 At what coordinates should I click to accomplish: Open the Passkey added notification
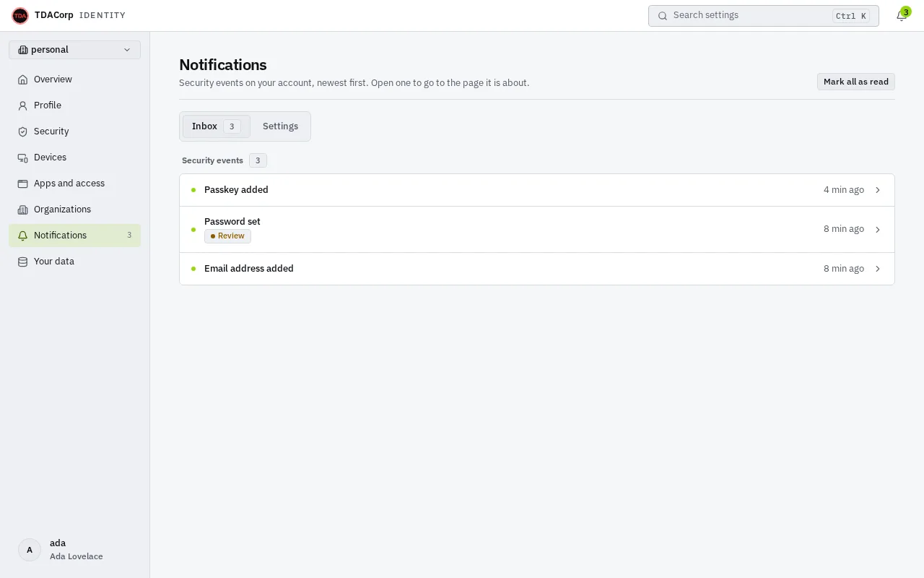(x=536, y=190)
